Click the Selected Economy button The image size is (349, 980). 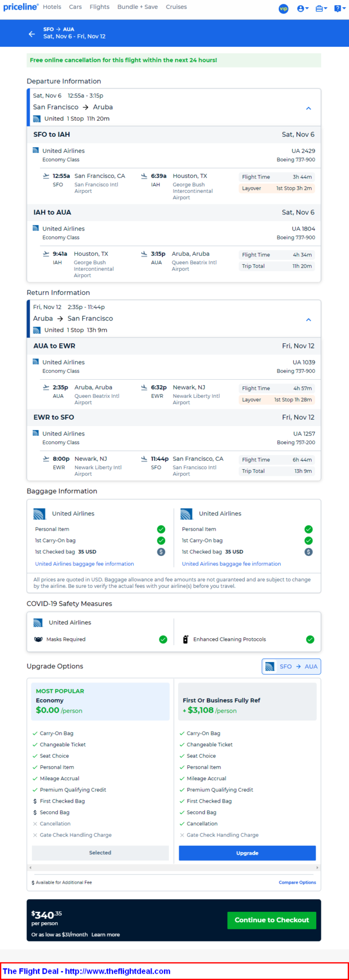click(100, 853)
